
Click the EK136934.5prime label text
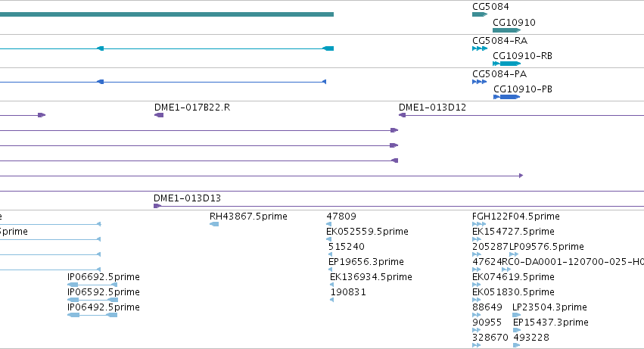click(x=371, y=276)
